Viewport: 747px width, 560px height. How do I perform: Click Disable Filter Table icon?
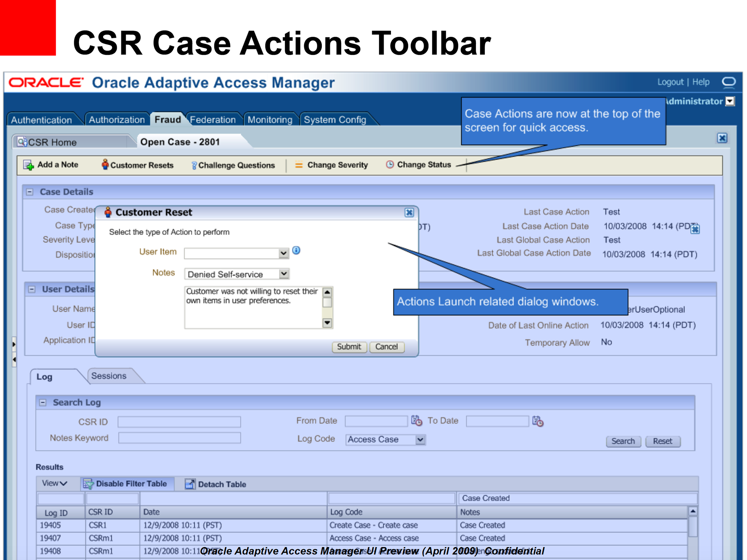point(88,484)
